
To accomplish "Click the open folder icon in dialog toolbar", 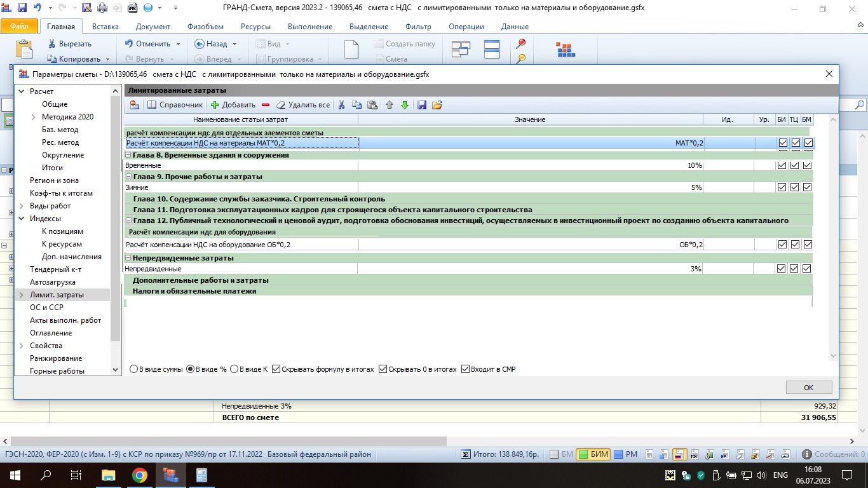I will pos(437,105).
